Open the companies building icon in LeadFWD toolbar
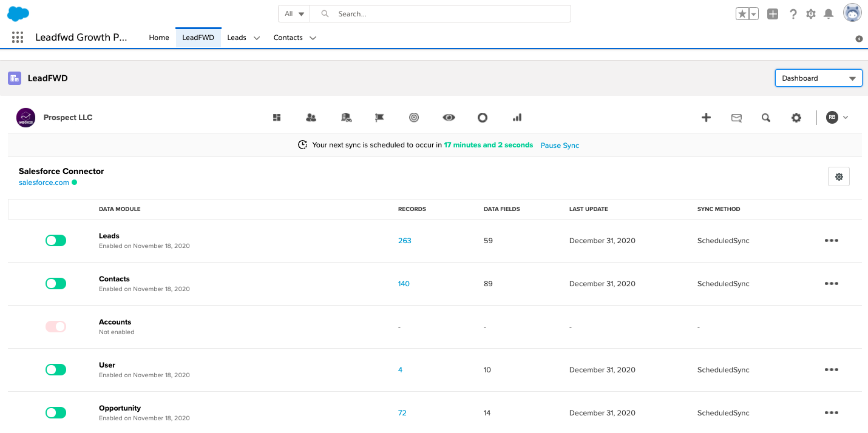Image resolution: width=868 pixels, height=433 pixels. click(x=346, y=118)
